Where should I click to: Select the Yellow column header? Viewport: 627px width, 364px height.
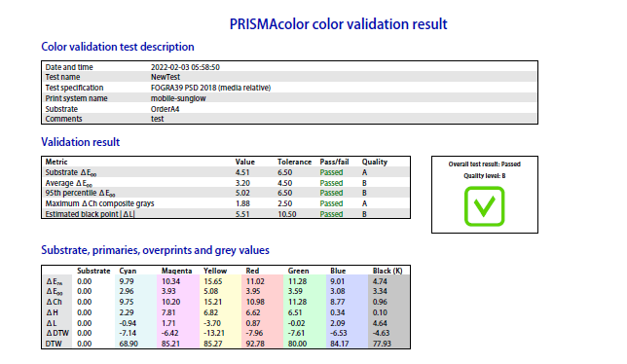[x=215, y=271]
